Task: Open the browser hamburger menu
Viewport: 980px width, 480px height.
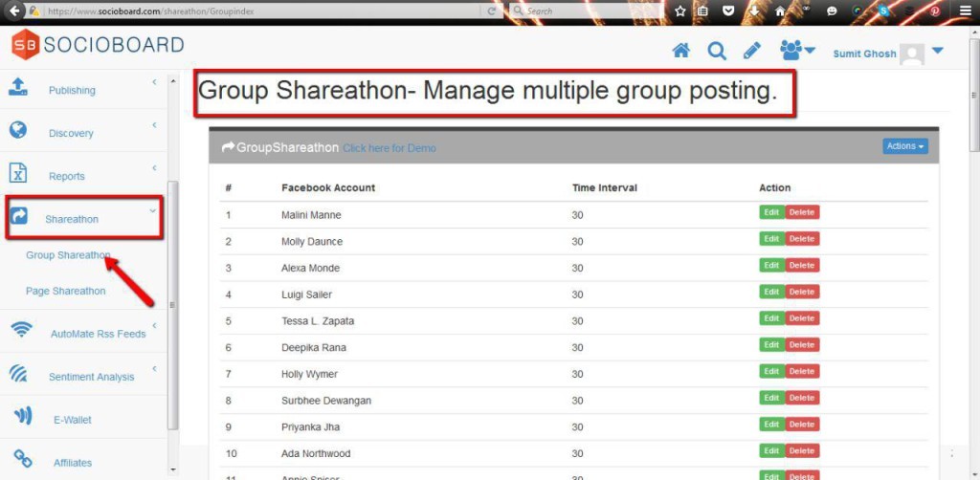Action: point(967,11)
